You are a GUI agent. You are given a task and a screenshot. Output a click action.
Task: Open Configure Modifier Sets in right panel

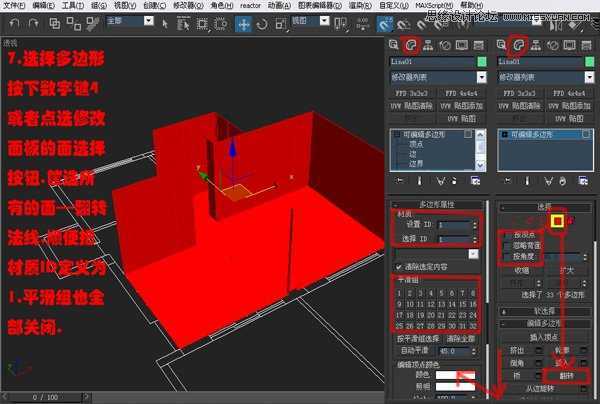[583, 181]
